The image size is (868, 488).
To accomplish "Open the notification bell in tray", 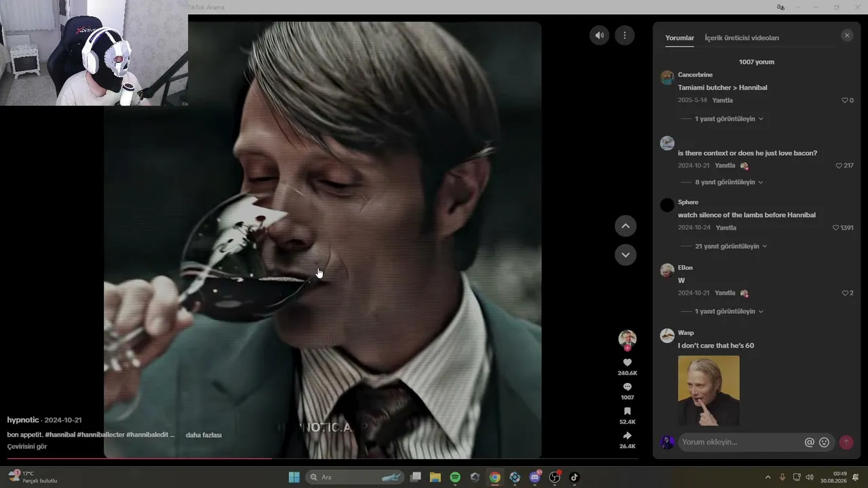I will [x=856, y=477].
